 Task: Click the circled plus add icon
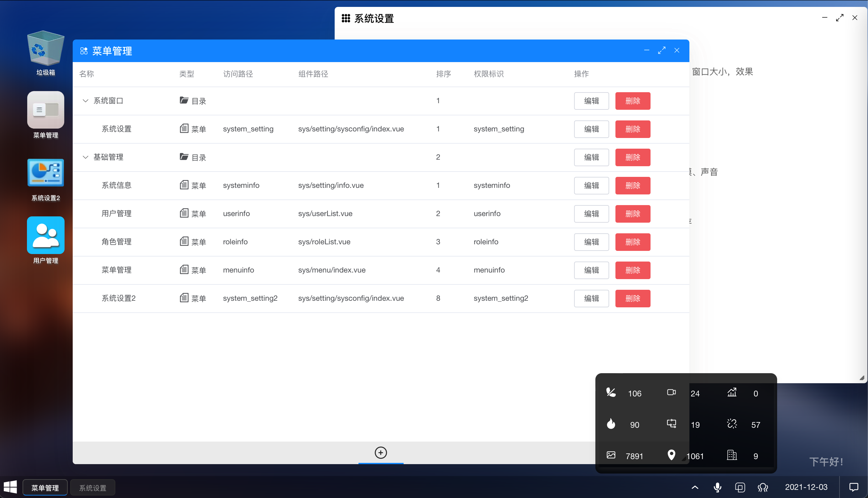tap(381, 453)
